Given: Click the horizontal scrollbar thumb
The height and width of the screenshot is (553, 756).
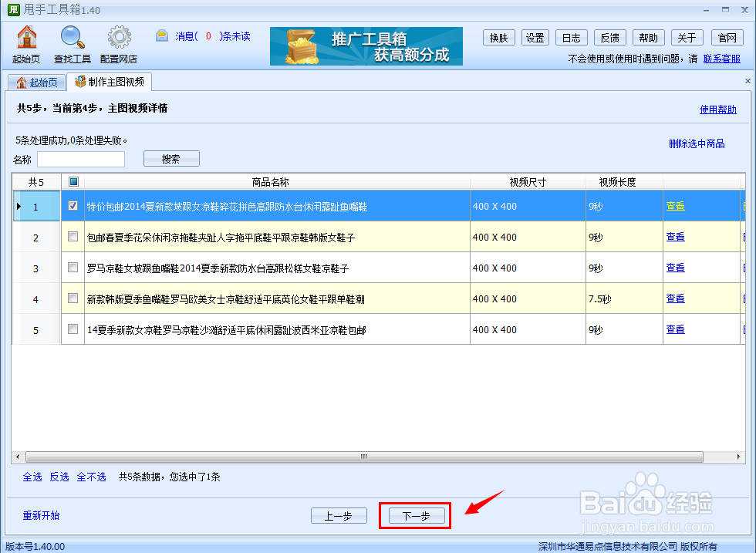Looking at the screenshot, I should click(364, 457).
